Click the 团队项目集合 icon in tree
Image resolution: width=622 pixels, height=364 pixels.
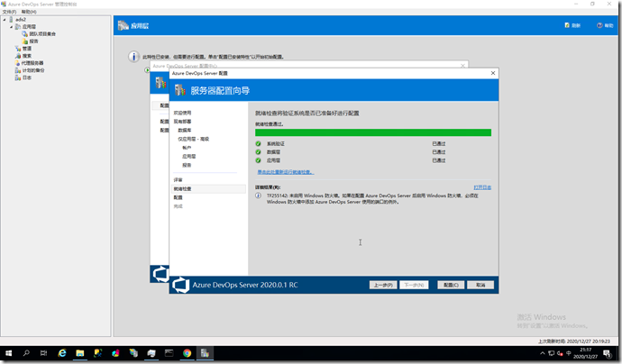pyautogui.click(x=25, y=34)
